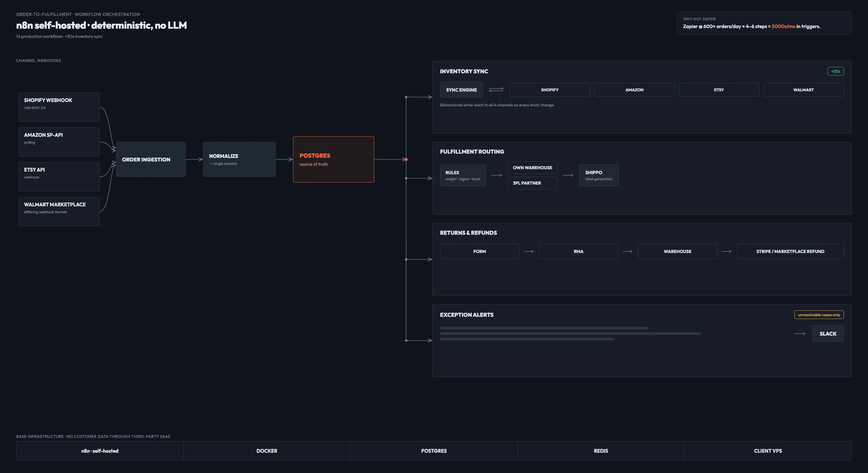Open the Shippo label generation node
This screenshot has width=868, height=473.
coord(599,175)
